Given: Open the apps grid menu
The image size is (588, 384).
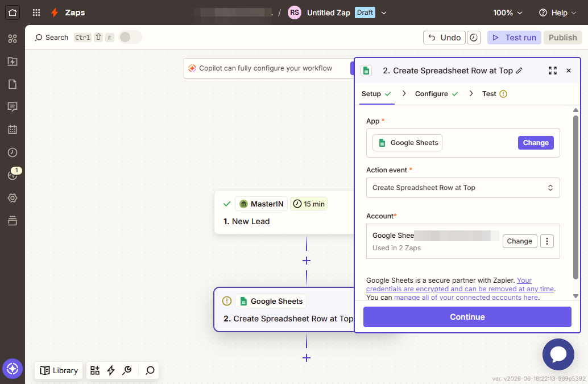Looking at the screenshot, I should point(36,13).
